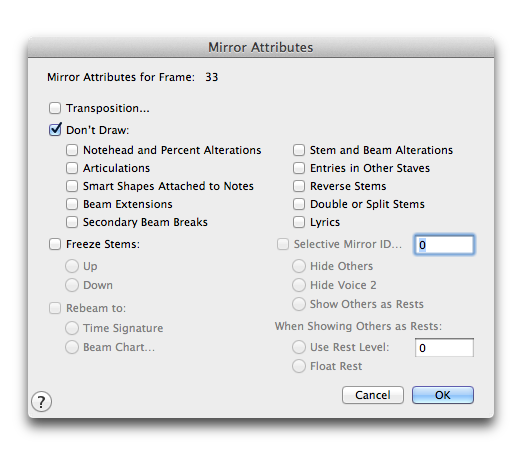Enable the Freeze Stems checkbox
522x454 pixels.
click(55, 244)
